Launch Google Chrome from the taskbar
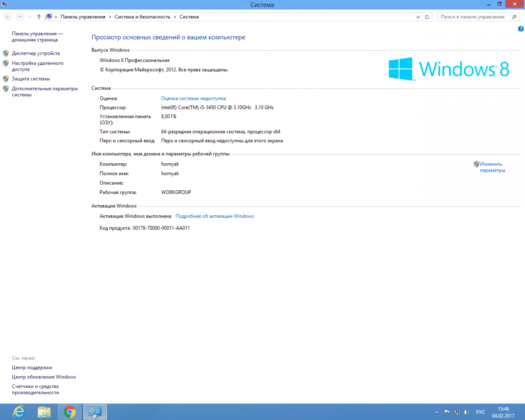Image resolution: width=525 pixels, height=420 pixels. 70,412
